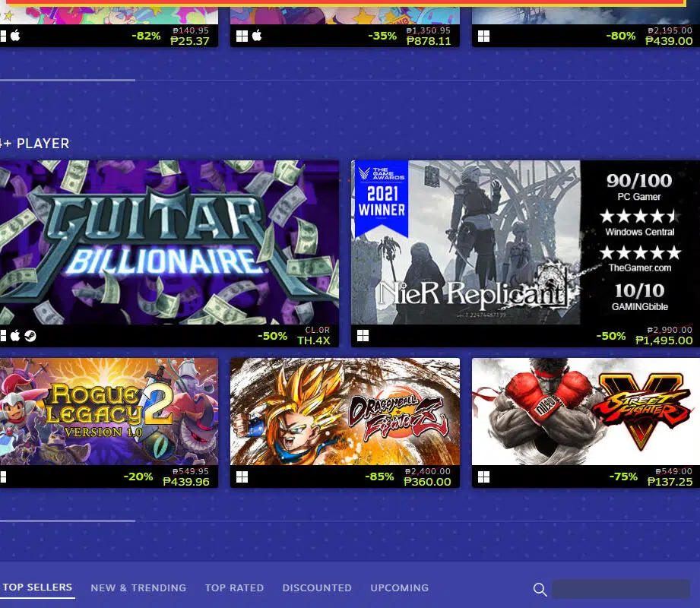Click the carousel scrollbar below Rogue Legacy 2
Screen dimensions: 700x608
coord(68,521)
